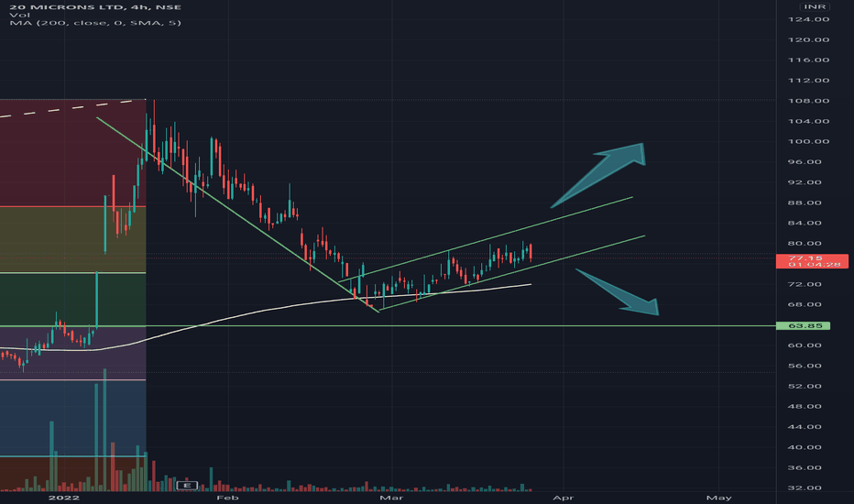This screenshot has height=504, width=854.
Task: Click the 72.00 price axis label
Action: [x=805, y=284]
